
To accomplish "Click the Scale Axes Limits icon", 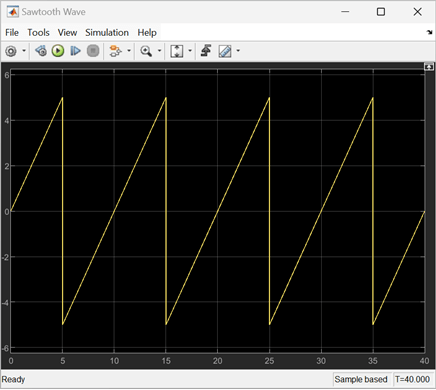I will [x=177, y=51].
